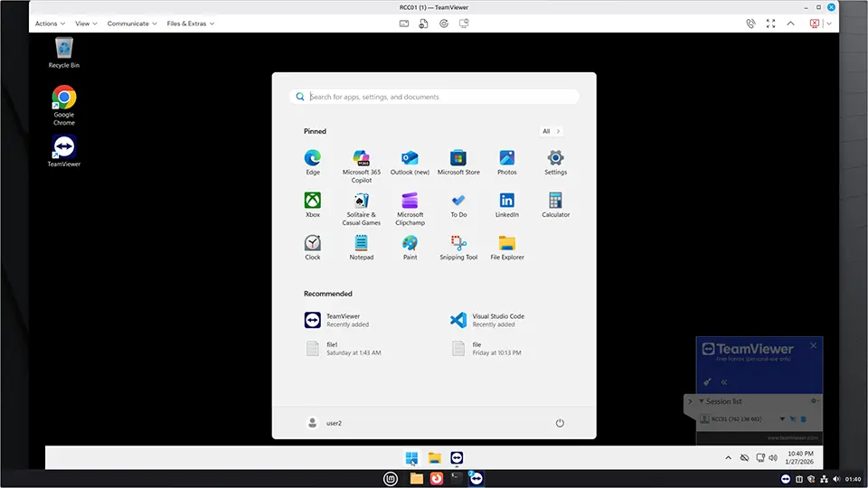Collapse the TeamViewer toolbar with the up chevron
This screenshot has width=868, height=488.
[790, 23]
